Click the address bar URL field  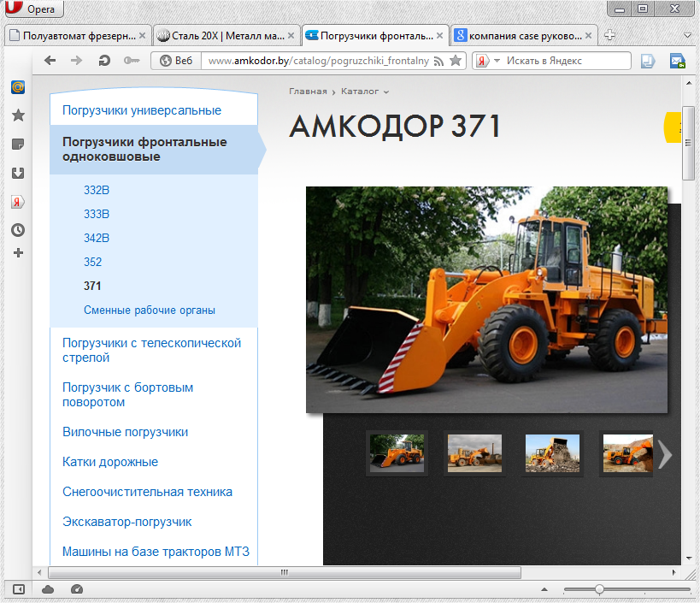click(318, 60)
